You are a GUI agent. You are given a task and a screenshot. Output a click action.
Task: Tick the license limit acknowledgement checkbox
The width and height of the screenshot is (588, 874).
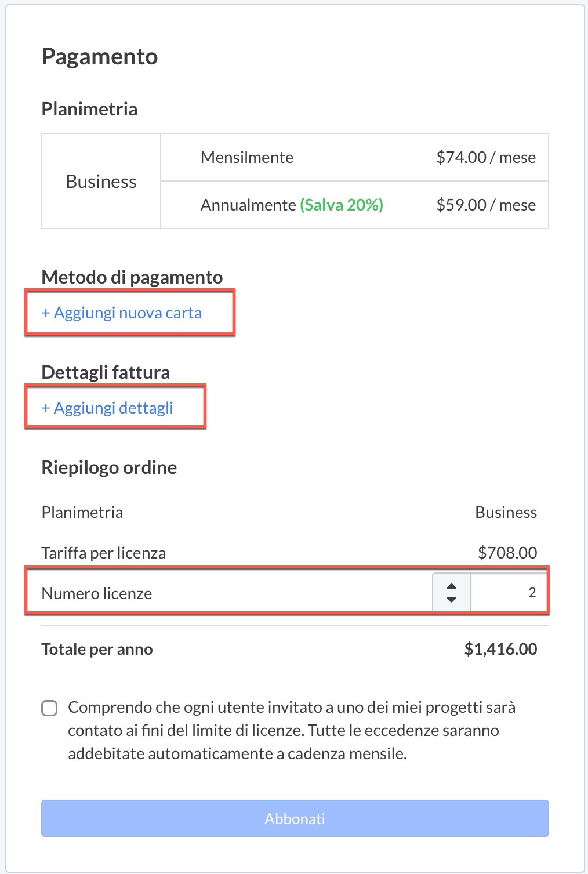[50, 708]
